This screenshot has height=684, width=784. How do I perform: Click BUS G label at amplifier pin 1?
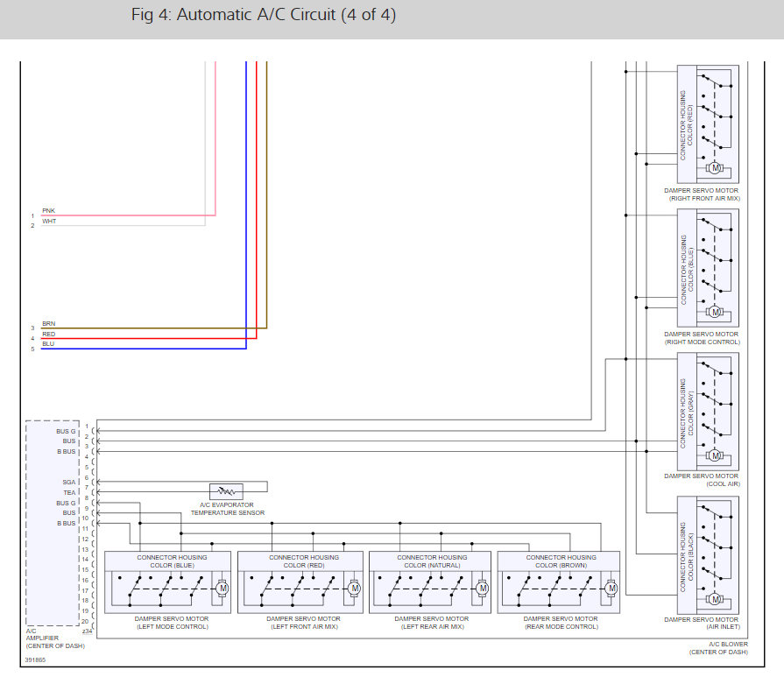[66, 431]
